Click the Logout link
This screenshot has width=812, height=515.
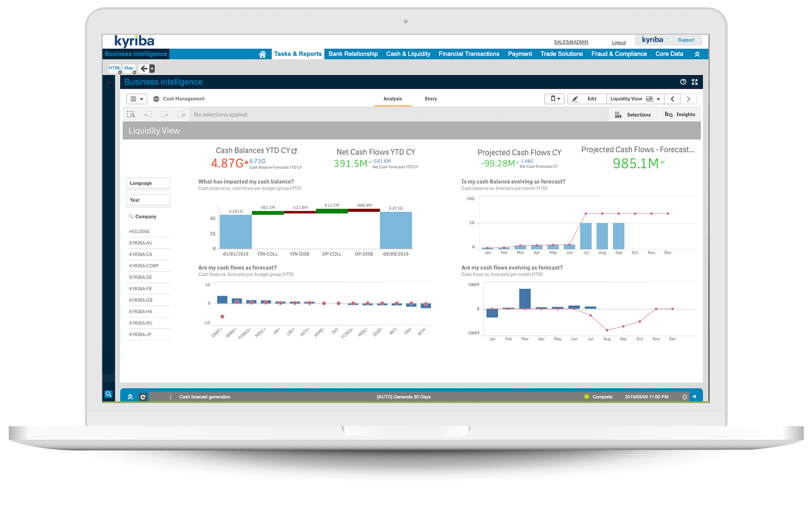tap(618, 43)
